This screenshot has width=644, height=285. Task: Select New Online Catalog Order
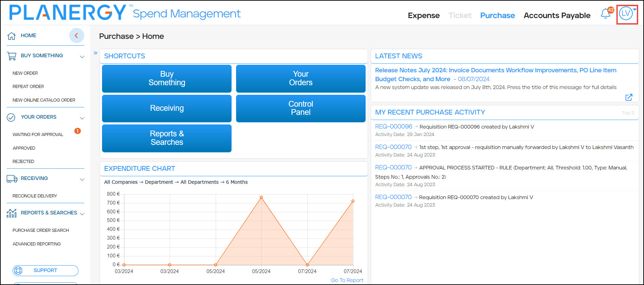tap(44, 100)
